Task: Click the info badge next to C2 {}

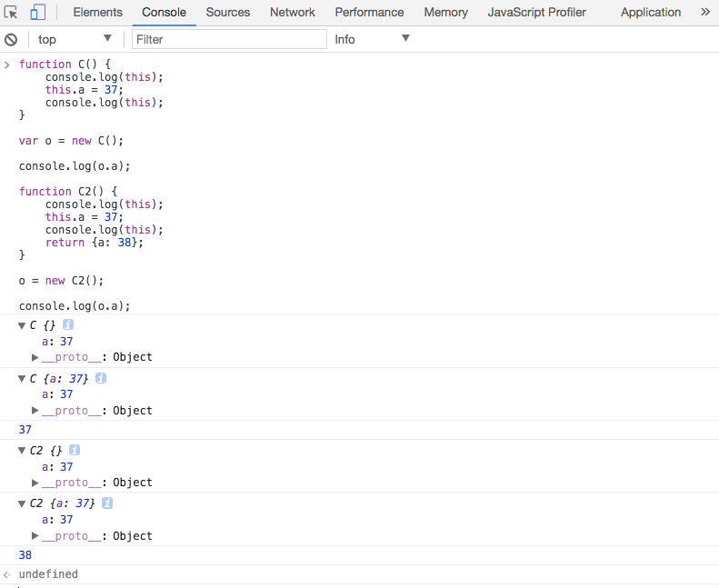Action: pyautogui.click(x=75, y=450)
